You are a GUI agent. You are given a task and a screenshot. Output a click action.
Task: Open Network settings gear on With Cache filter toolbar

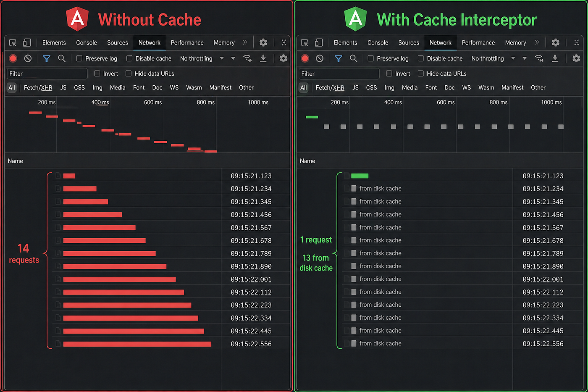pyautogui.click(x=576, y=58)
